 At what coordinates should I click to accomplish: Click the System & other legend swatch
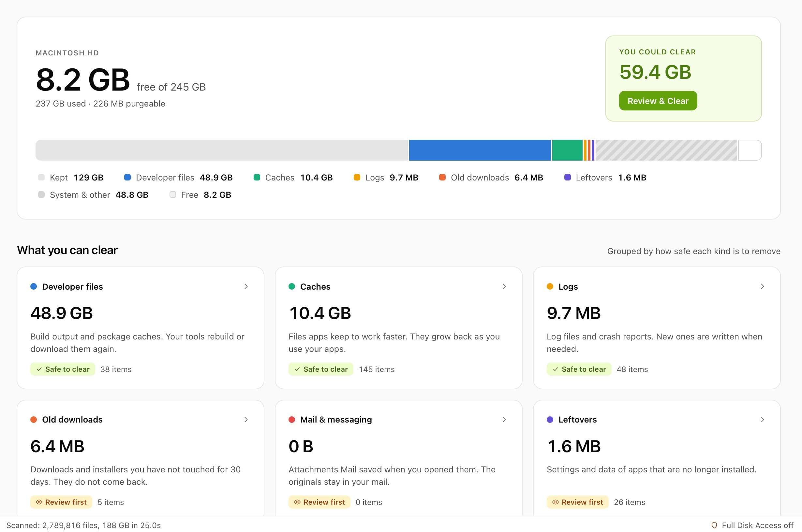click(41, 194)
